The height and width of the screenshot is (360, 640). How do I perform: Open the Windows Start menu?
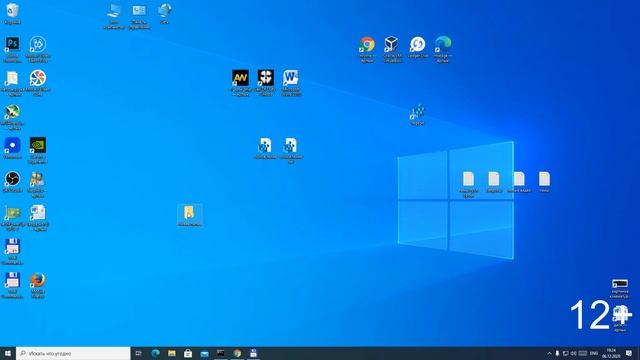coord(8,353)
